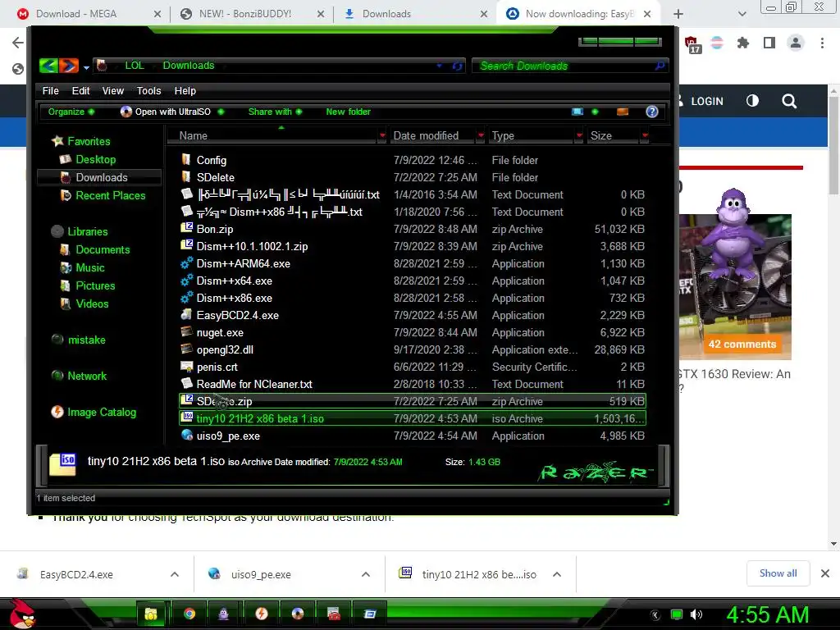Screen dimensions: 840x630
Task: Open the Edit menu
Action: (x=81, y=90)
